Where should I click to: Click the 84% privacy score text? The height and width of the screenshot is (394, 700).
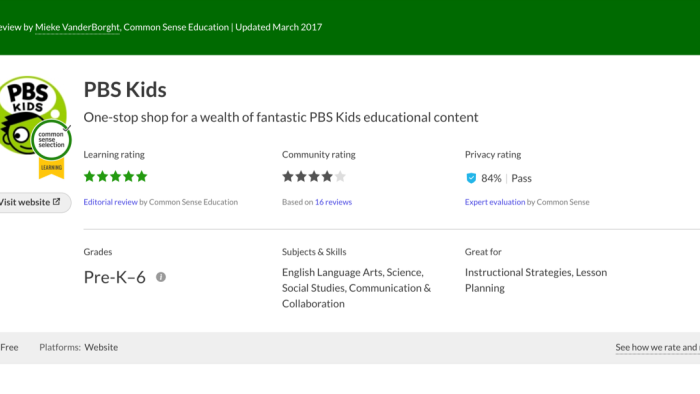click(x=491, y=178)
